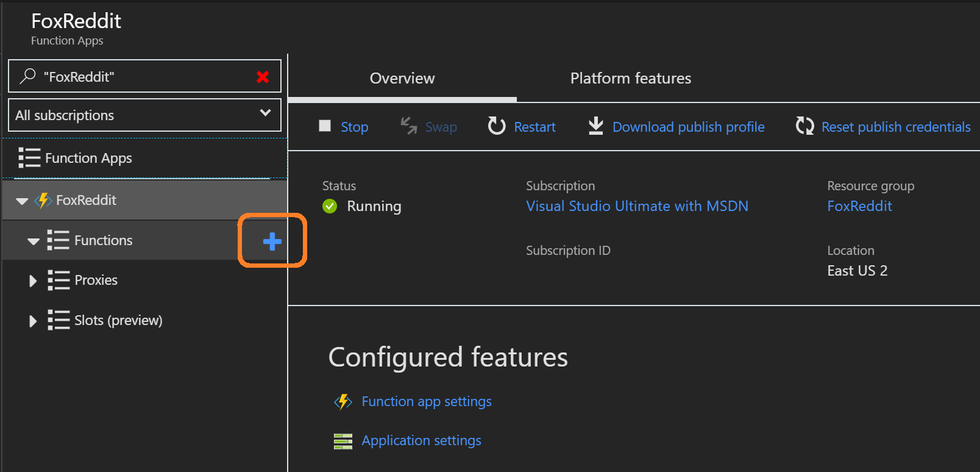Click the "FoxReddit" search input field
Screen dimensions: 980x472
144,76
